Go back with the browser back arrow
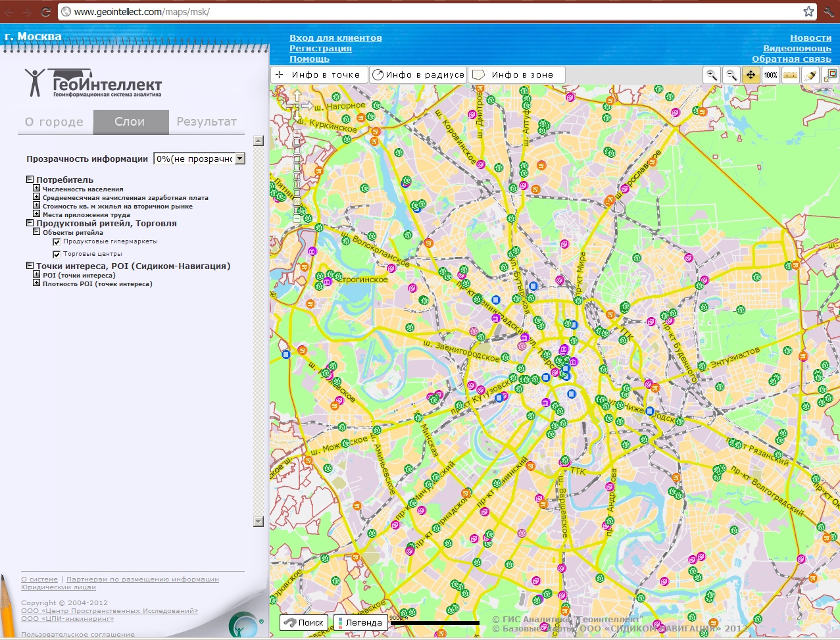Viewport: 840px width, 640px height. point(10,11)
